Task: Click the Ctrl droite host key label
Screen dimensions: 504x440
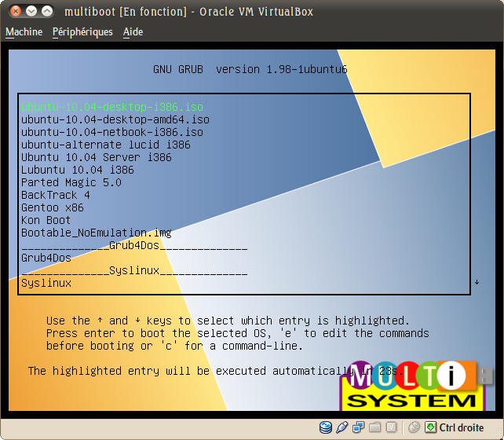Action: click(x=462, y=427)
